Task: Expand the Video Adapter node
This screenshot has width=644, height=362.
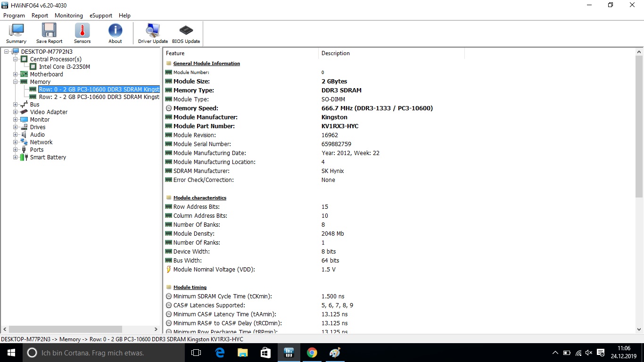Action: 16,112
